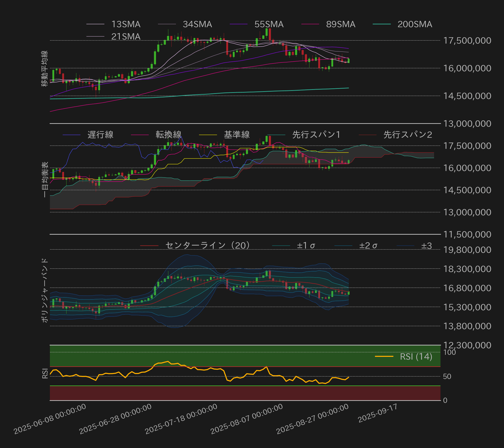The height and width of the screenshot is (448, 504).
Task: Toggle 先行スパン2 in the legend
Action: (x=407, y=135)
